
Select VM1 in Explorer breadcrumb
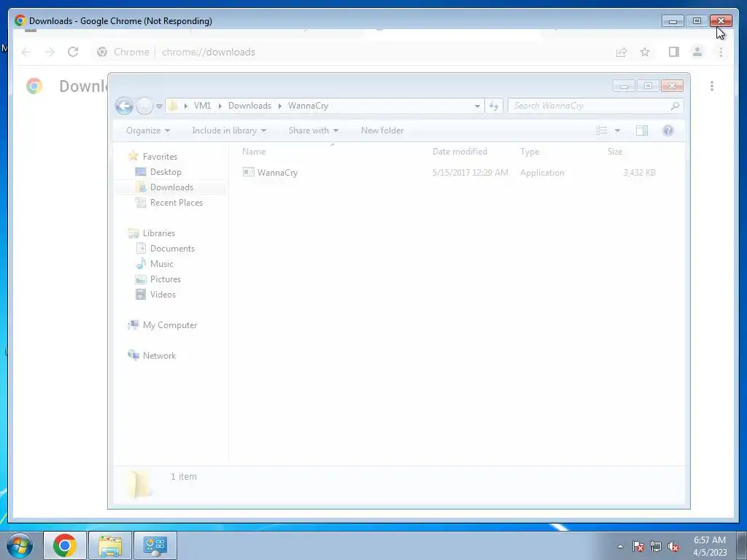click(x=202, y=106)
